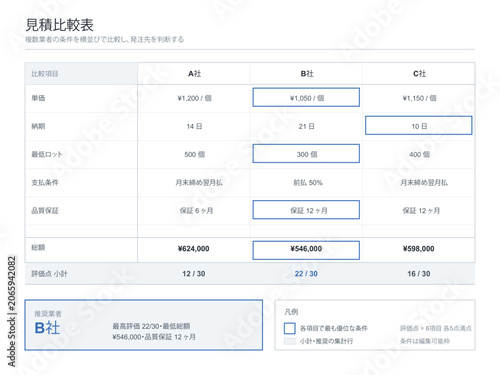This screenshot has width=500, height=375.
Task: Click the 凡例 legend heading
Action: [291, 312]
